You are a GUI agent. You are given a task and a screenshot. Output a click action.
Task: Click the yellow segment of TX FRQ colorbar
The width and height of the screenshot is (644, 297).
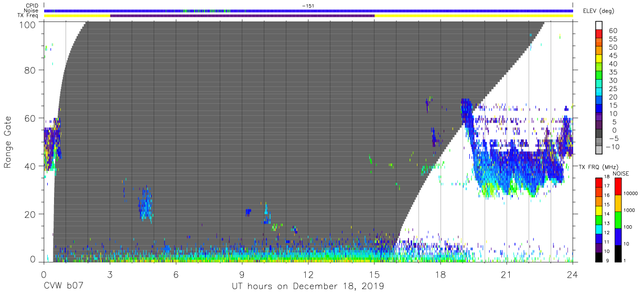598,212
